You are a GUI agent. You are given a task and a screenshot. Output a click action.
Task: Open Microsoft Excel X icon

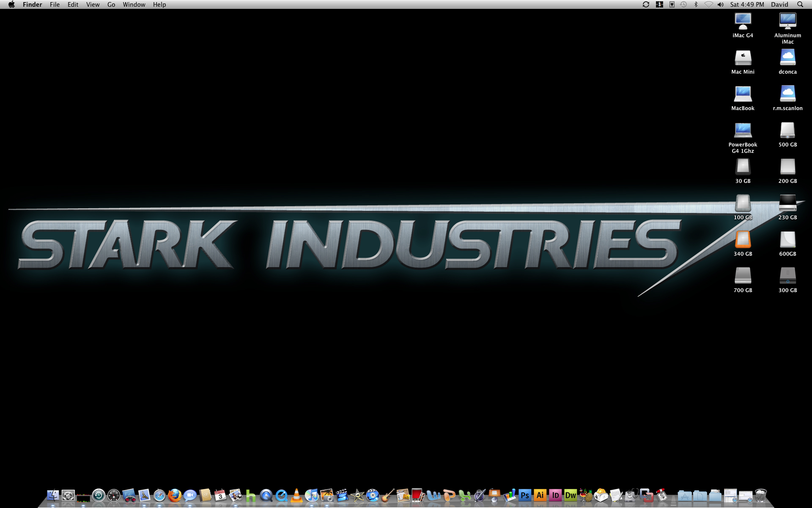coord(464,495)
